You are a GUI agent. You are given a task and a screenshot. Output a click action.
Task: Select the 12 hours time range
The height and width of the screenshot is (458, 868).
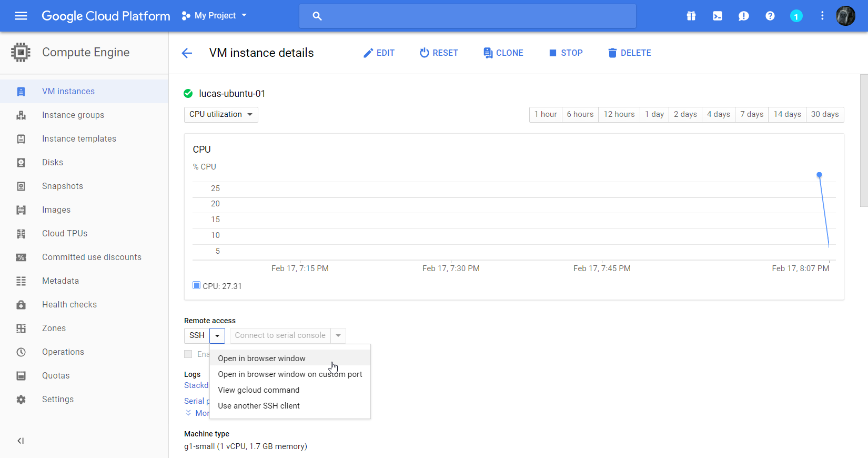[619, 114]
